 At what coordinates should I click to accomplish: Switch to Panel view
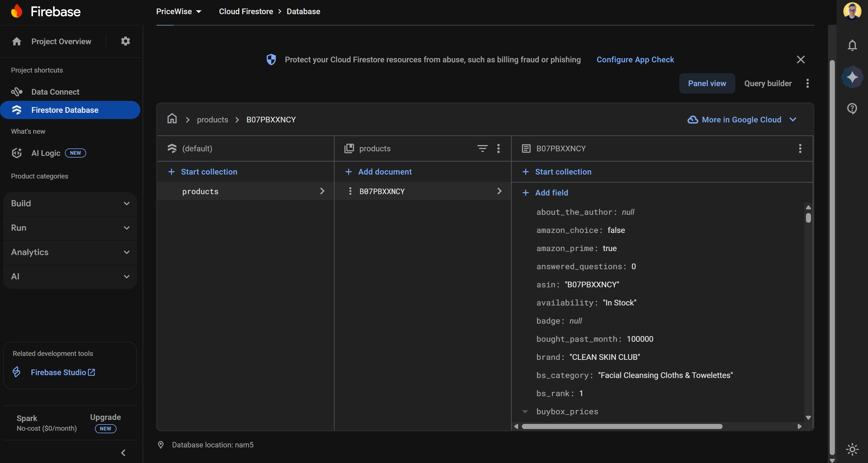tap(707, 83)
